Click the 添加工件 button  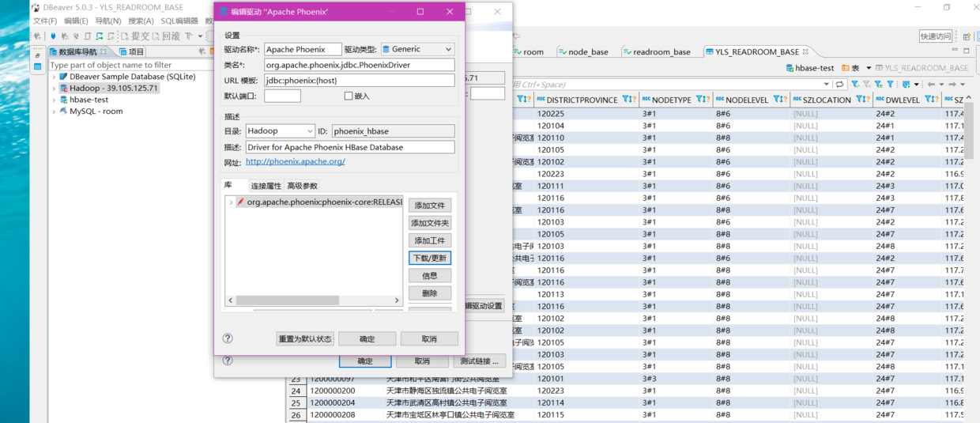pyautogui.click(x=430, y=240)
